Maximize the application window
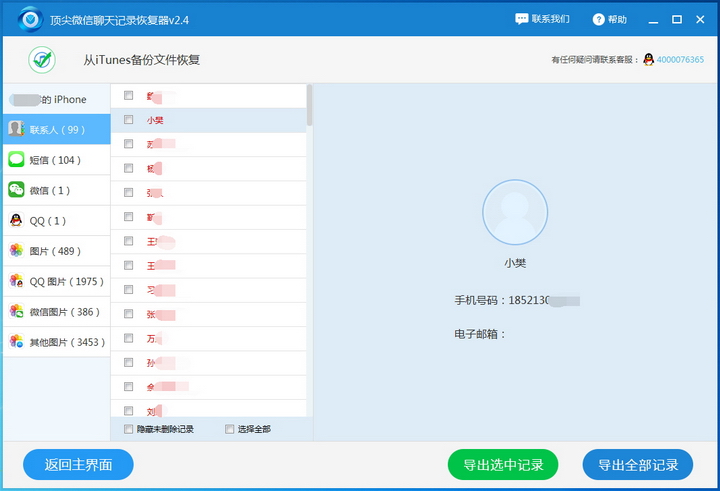The width and height of the screenshot is (720, 491). (676, 19)
